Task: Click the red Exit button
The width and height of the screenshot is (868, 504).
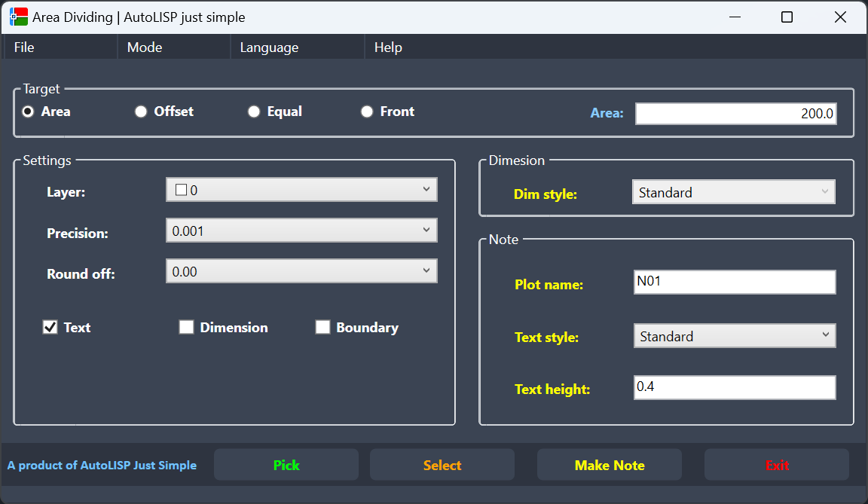Action: [x=777, y=465]
